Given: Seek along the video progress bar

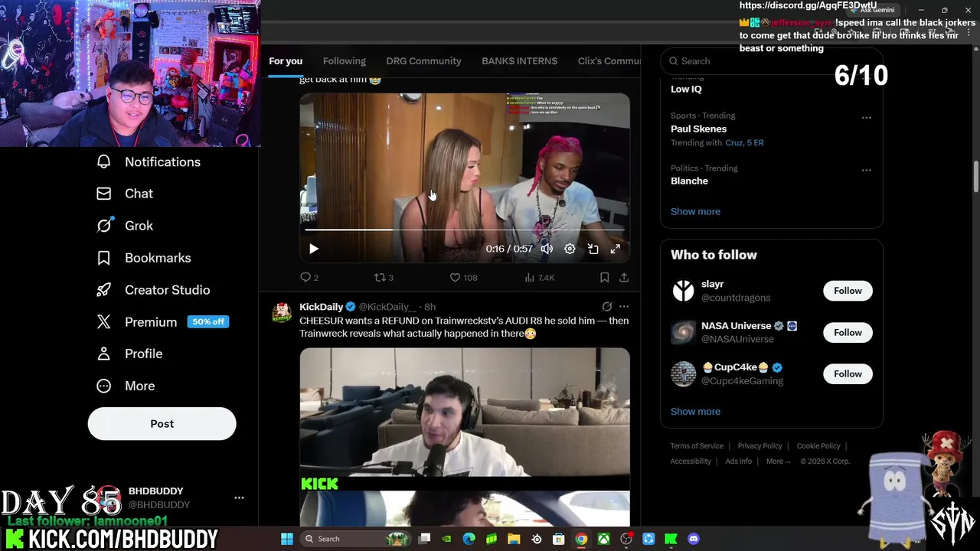Looking at the screenshot, I should click(x=465, y=229).
